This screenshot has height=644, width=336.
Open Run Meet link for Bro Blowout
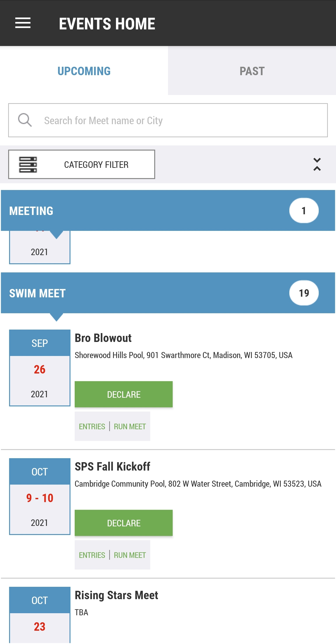click(x=130, y=426)
